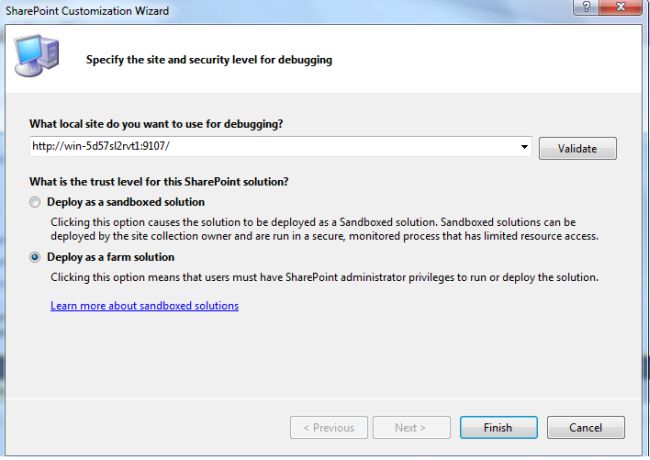
Task: Select Deploy as a farm solution
Action: [35, 257]
